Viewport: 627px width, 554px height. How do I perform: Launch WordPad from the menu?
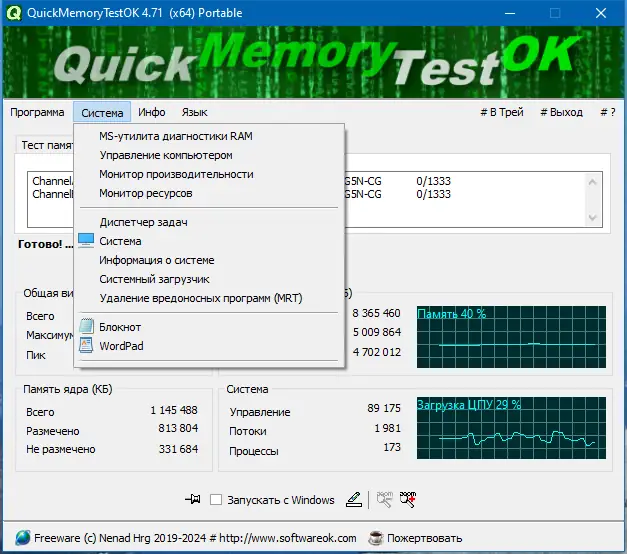tap(209, 346)
